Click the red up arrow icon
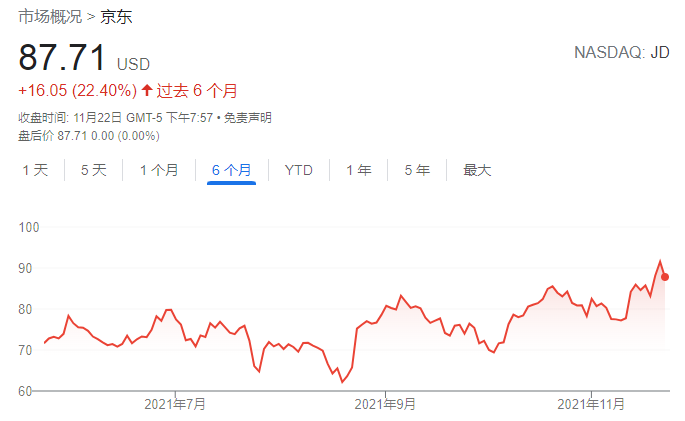 [x=147, y=90]
